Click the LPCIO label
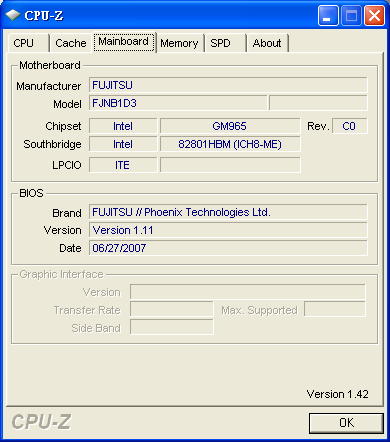This screenshot has height=442, width=390. (x=67, y=165)
